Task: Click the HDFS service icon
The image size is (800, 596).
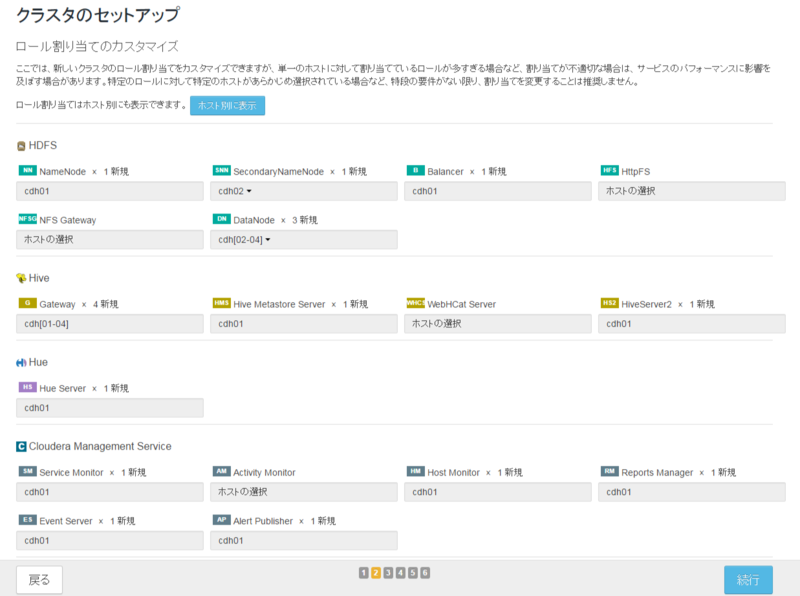Action: point(21,146)
